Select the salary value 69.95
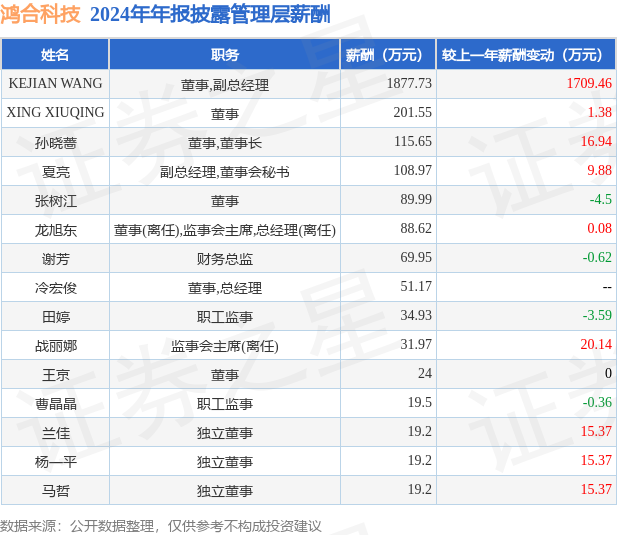Viewport: 617px width, 535px height. [416, 258]
